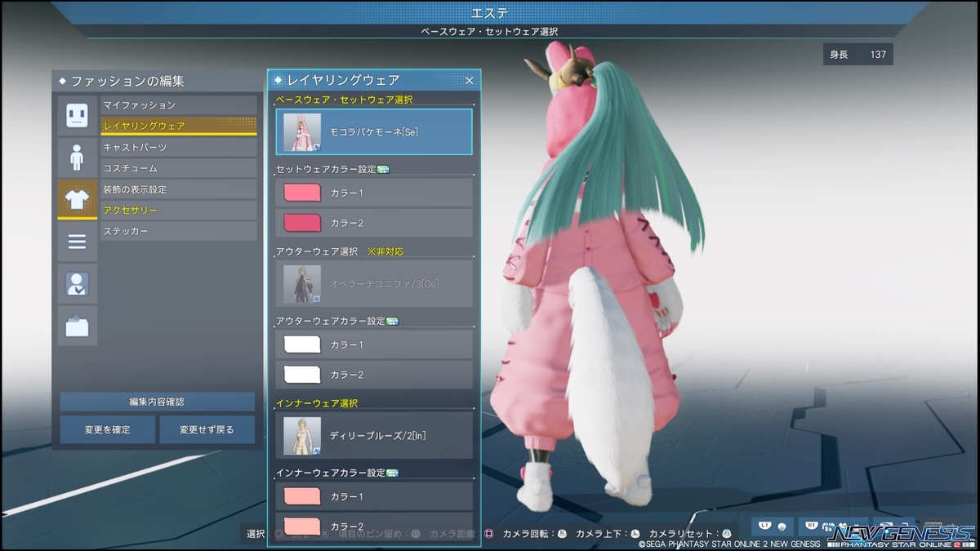Confirm changes with 変更を確定
The height and width of the screenshot is (551, 980).
pos(107,429)
